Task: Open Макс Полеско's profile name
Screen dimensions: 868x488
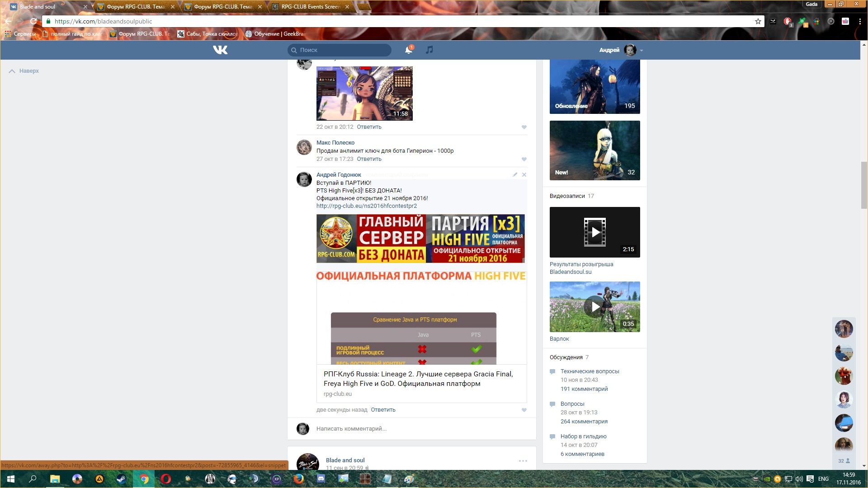Action: point(335,142)
